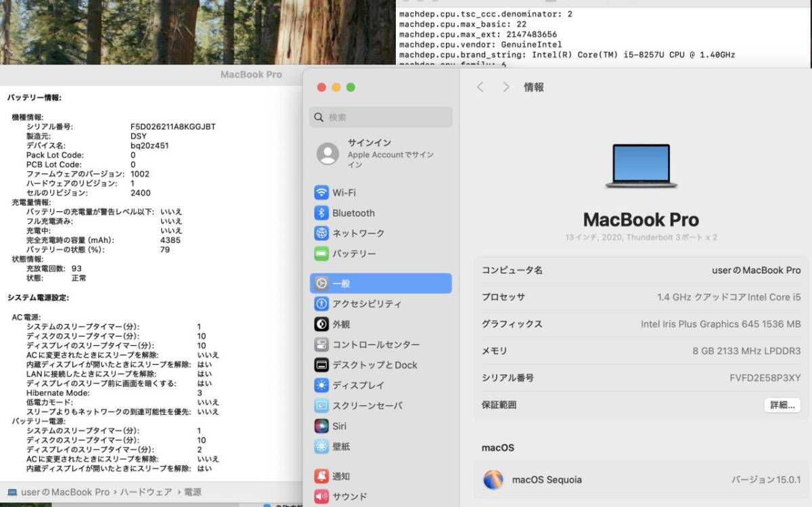
Task: Click macOS version バージョン15.0.1
Action: (x=766, y=480)
